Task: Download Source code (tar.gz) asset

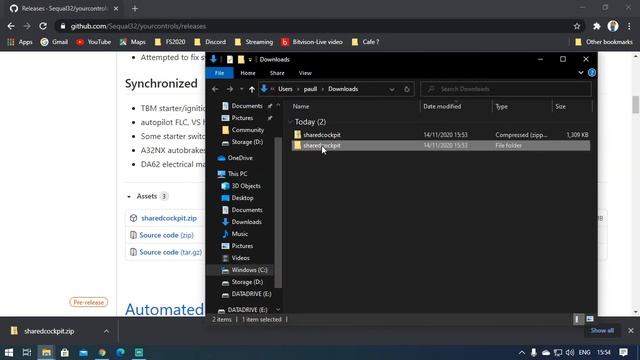Action: tap(171, 252)
